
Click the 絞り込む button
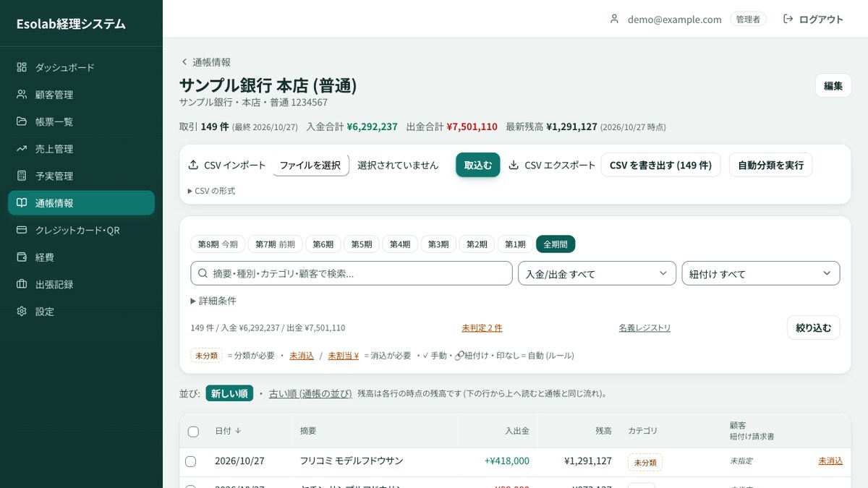tap(814, 328)
